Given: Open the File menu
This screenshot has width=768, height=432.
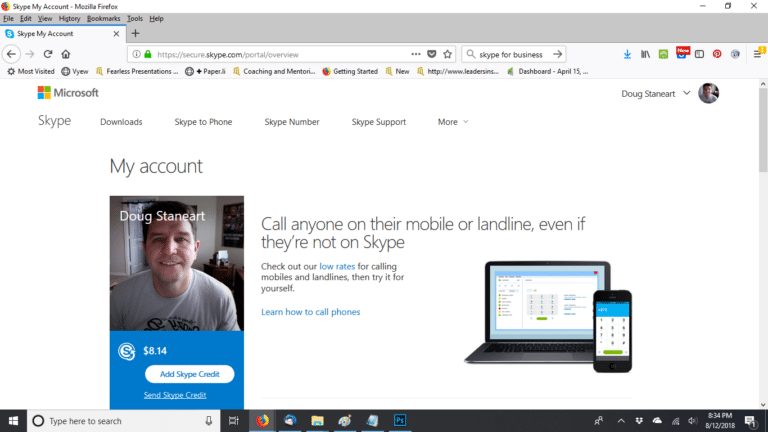Looking at the screenshot, I should click(x=8, y=19).
